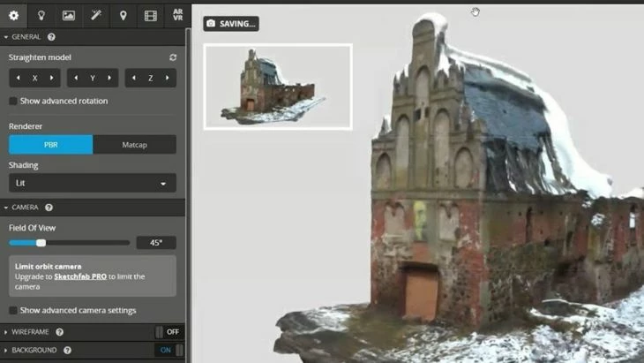This screenshot has width=644, height=363.
Task: Open the Scene settings gear tab
Action: [13, 16]
